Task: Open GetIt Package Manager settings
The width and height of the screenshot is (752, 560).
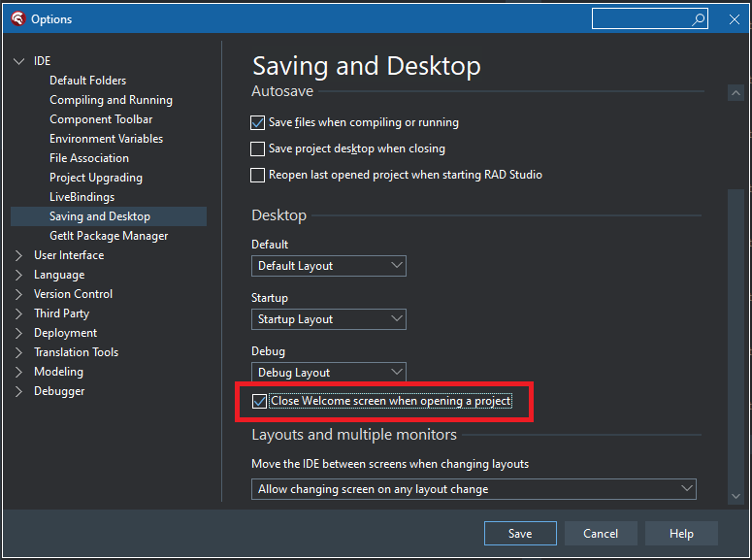Action: pyautogui.click(x=109, y=236)
